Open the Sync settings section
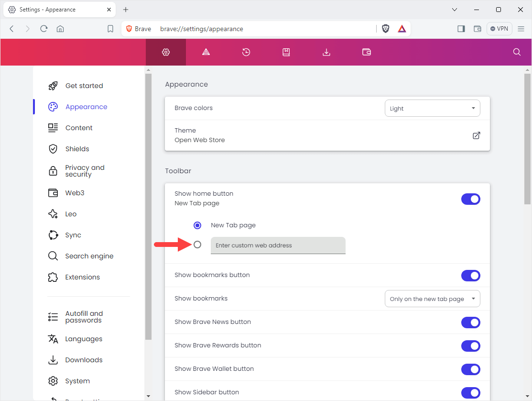Viewport: 532px width, 401px height. point(73,235)
